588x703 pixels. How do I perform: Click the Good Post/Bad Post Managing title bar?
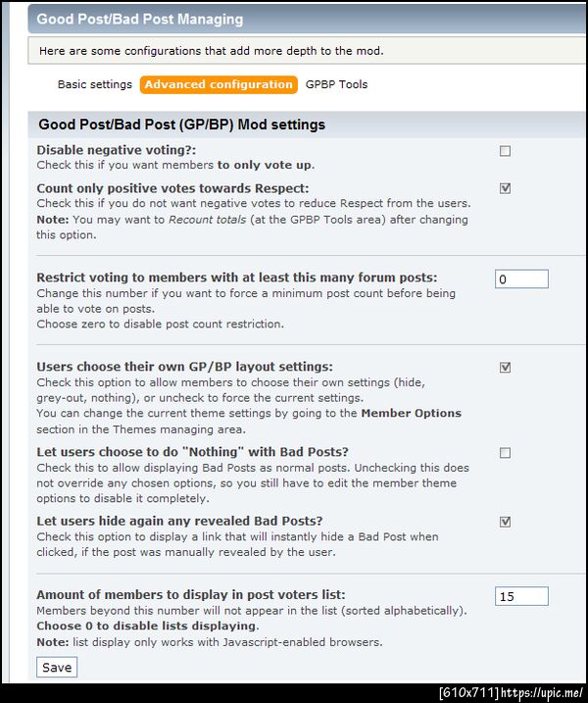(x=307, y=19)
